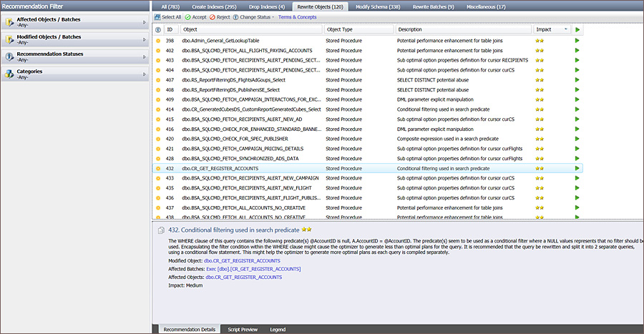644x334 pixels.
Task: Click the Accept recommendation button
Action: [x=195, y=17]
